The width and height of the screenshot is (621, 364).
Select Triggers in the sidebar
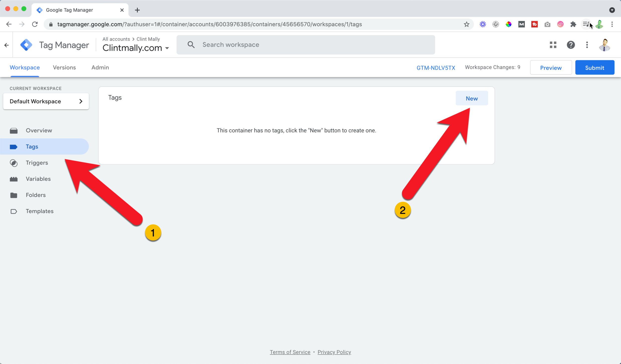click(44, 163)
